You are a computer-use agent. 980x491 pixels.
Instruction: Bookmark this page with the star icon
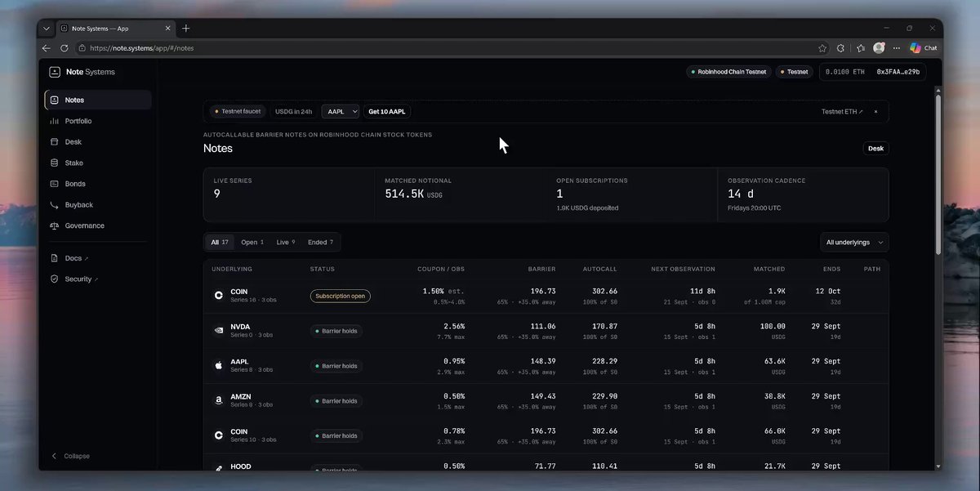click(822, 48)
